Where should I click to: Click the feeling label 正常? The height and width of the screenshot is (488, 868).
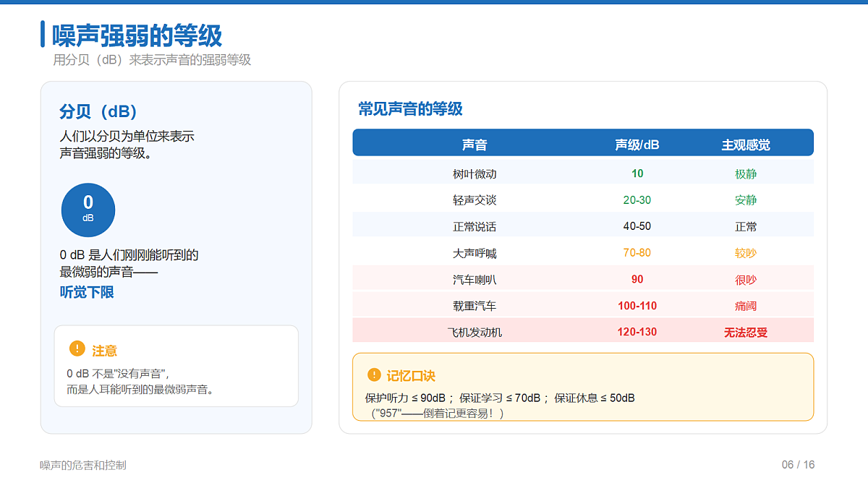pyautogui.click(x=746, y=227)
